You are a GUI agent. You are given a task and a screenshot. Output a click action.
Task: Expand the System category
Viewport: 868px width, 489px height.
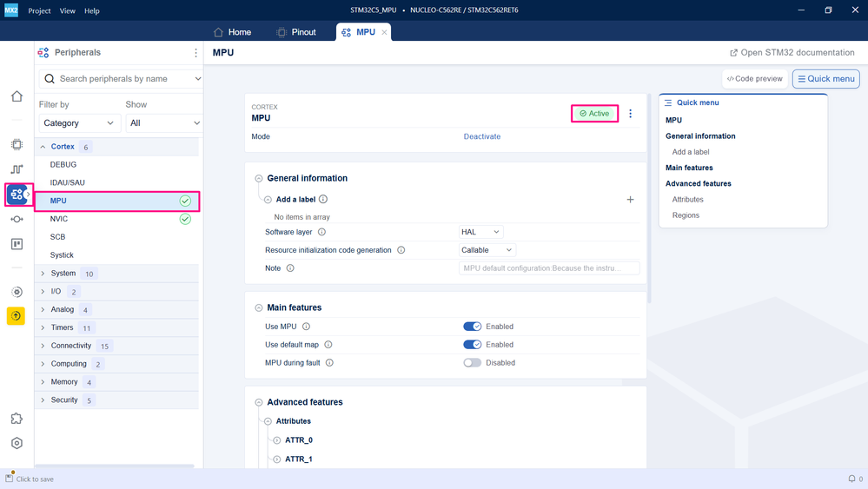[43, 274]
